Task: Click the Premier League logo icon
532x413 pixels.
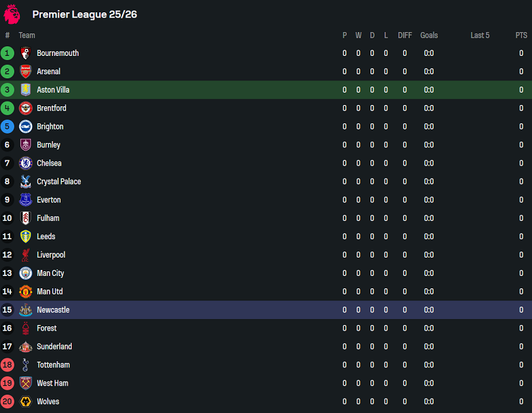Action: (12, 14)
